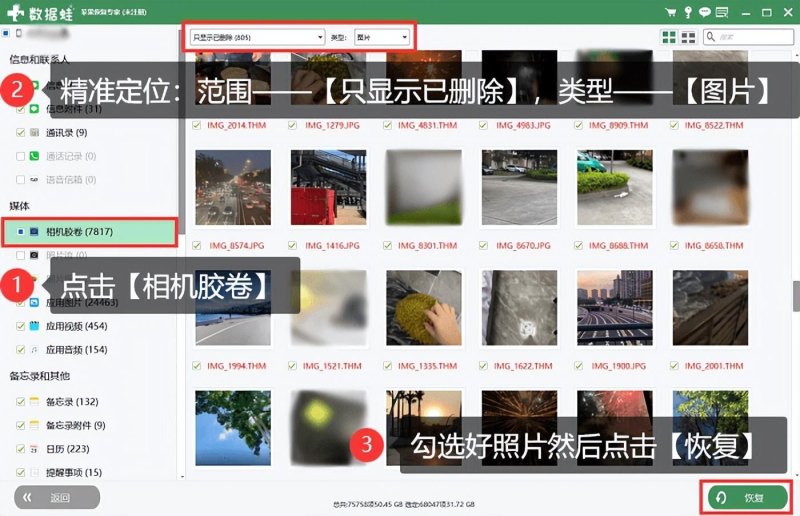Check the 通话记录 (0) checkbox

[20, 156]
